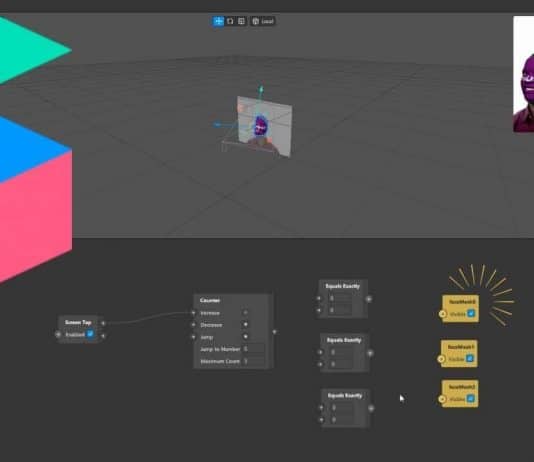This screenshot has width=534, height=462.
Task: Click first value field of top Equals Exactly
Action: (x=340, y=298)
